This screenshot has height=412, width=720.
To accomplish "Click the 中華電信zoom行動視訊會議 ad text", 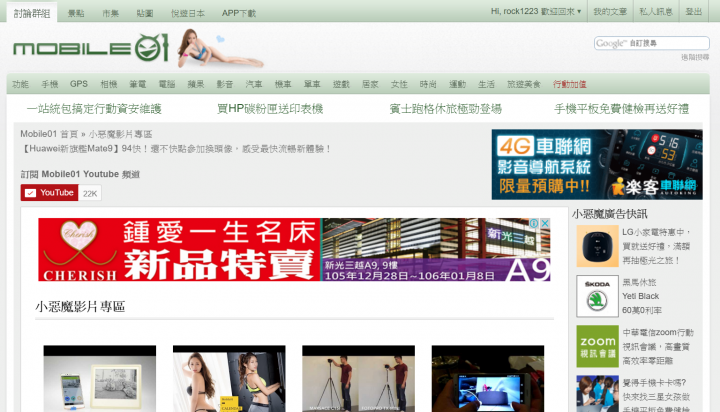I will tap(658, 346).
